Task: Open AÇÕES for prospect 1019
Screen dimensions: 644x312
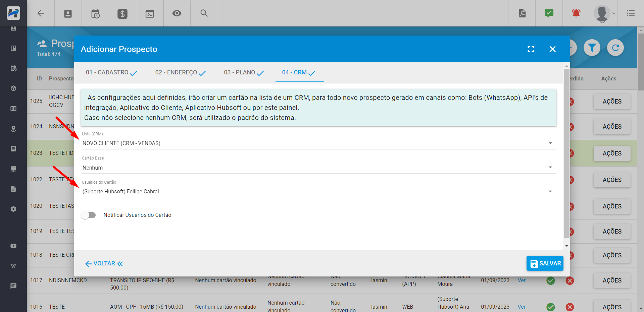Action: tap(612, 232)
